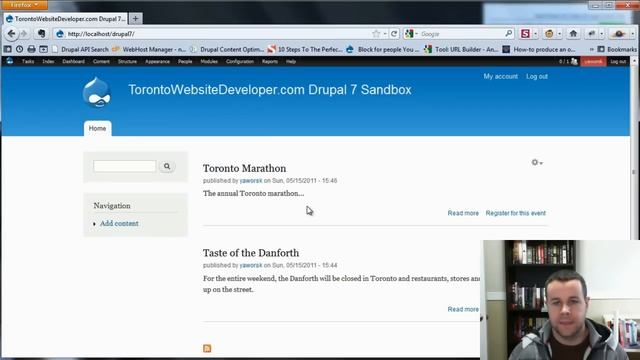Open Modules in the admin toolbar
Viewport: 640px width, 360px height.
209,62
